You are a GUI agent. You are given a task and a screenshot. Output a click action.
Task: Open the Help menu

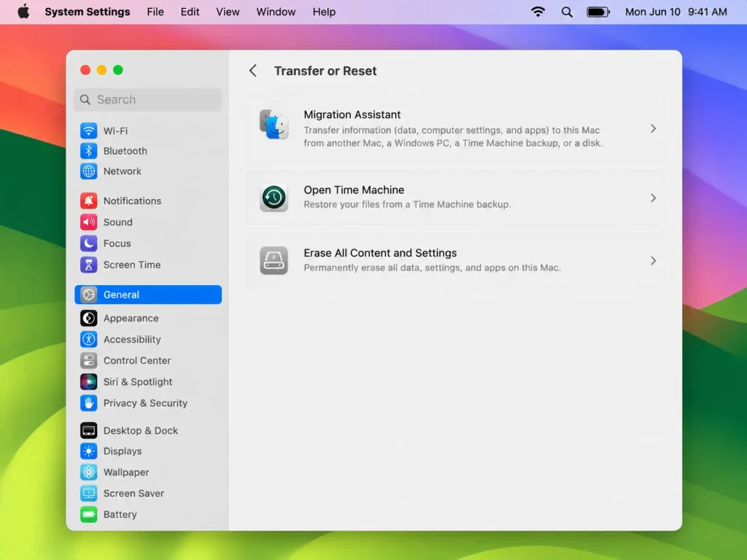324,12
